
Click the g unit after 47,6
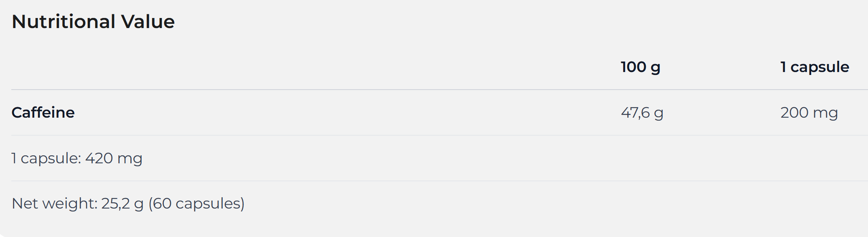[x=659, y=113]
